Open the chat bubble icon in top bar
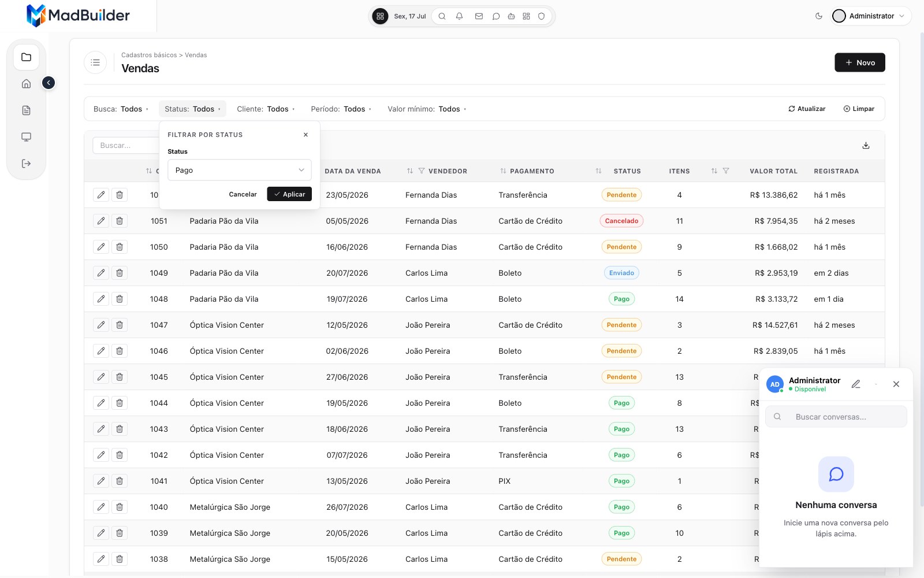924x578 pixels. 495,16
